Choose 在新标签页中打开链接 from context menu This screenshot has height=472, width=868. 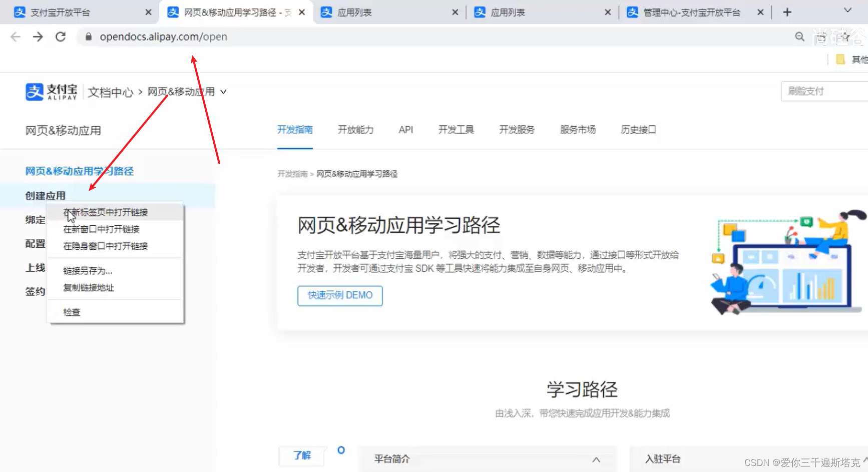click(x=115, y=212)
